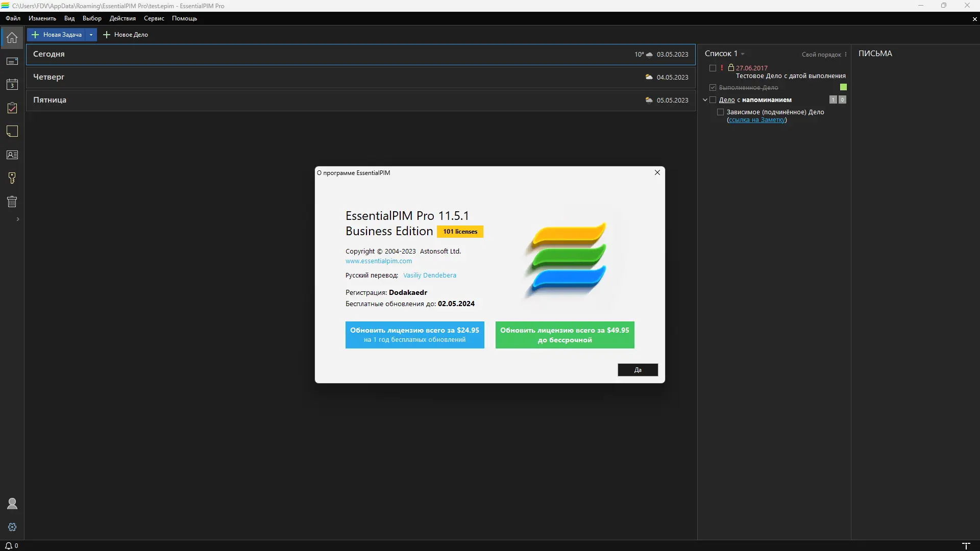980x551 pixels.
Task: Open the Home (Today) sidebar icon
Action: (12, 38)
